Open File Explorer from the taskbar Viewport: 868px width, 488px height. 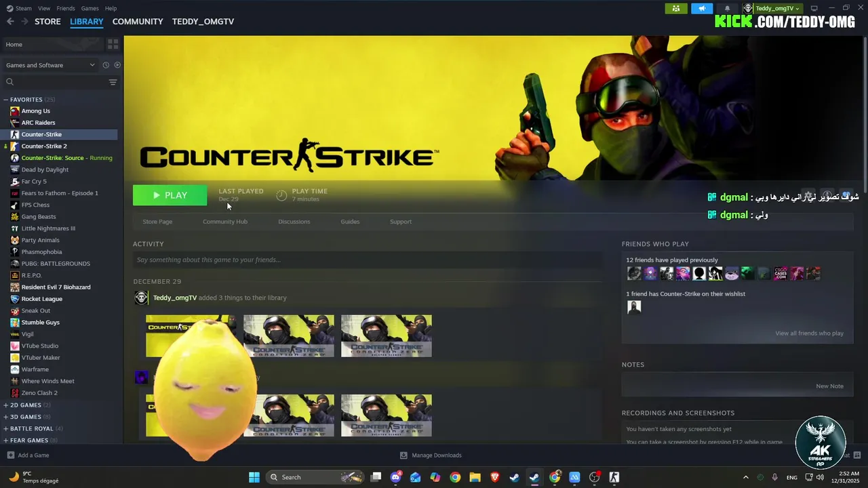475,477
